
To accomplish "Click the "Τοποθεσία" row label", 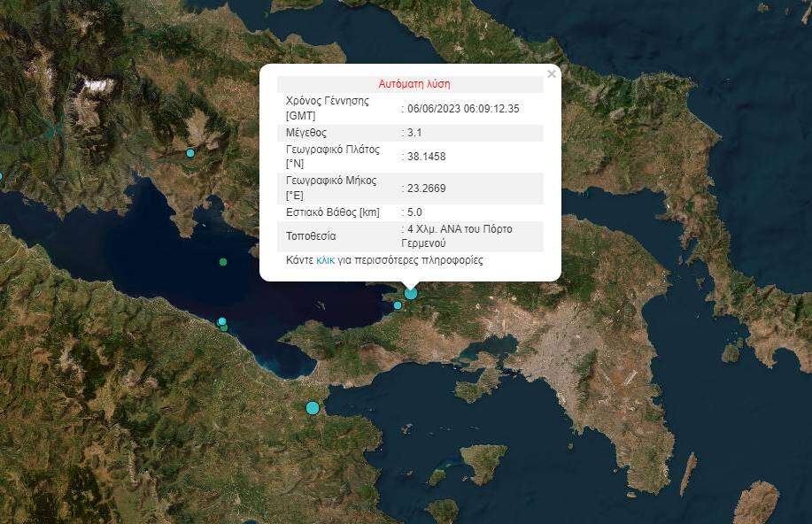I will click(x=311, y=236).
